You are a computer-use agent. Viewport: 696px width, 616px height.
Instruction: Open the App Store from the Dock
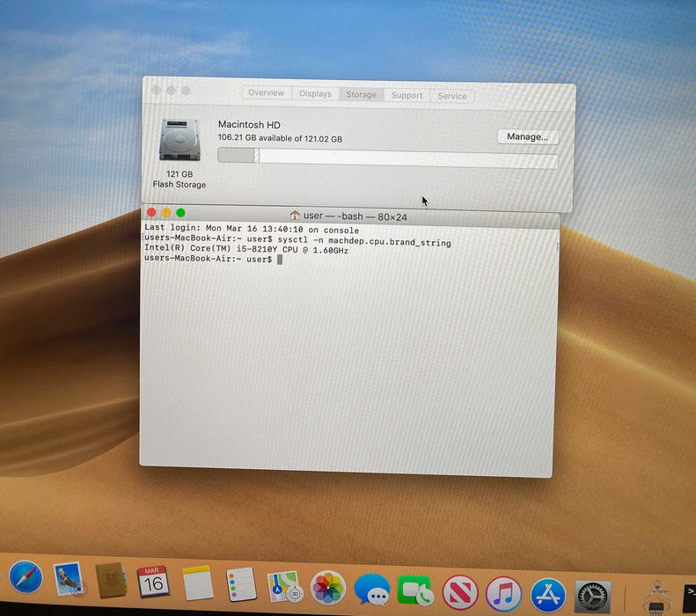pos(548,595)
